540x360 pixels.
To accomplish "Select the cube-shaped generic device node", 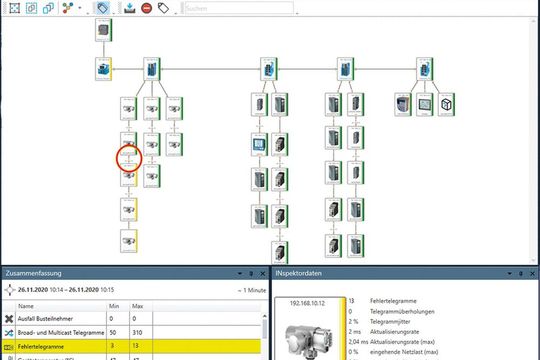I will pos(446,104).
